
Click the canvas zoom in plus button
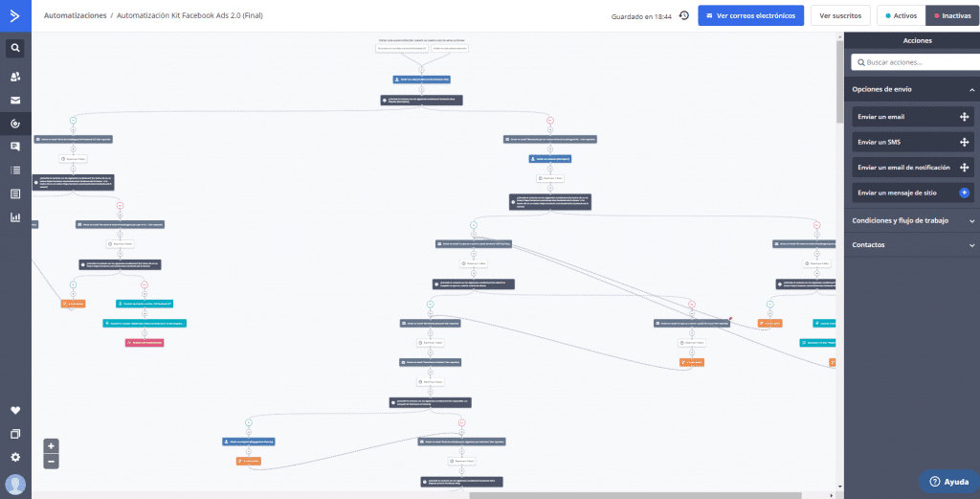pos(52,446)
